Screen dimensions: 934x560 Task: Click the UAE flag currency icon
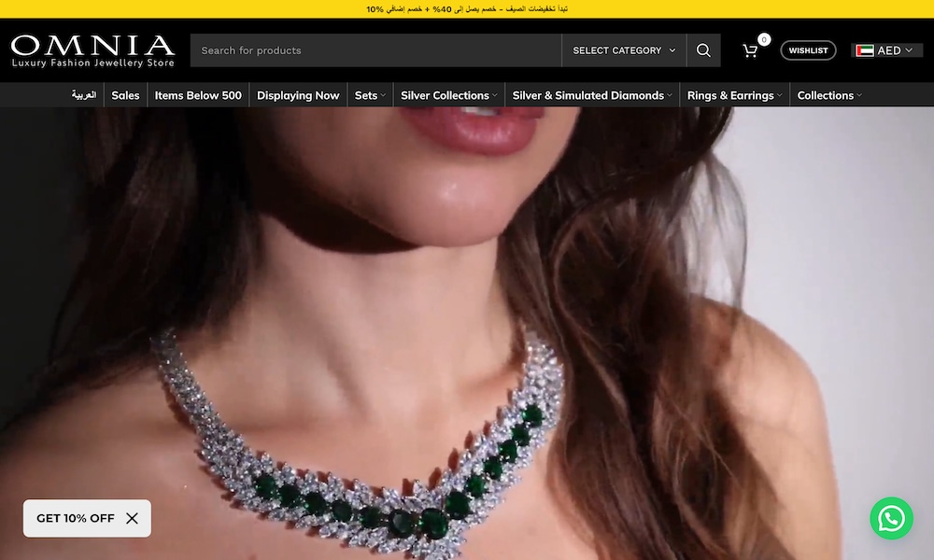click(865, 50)
